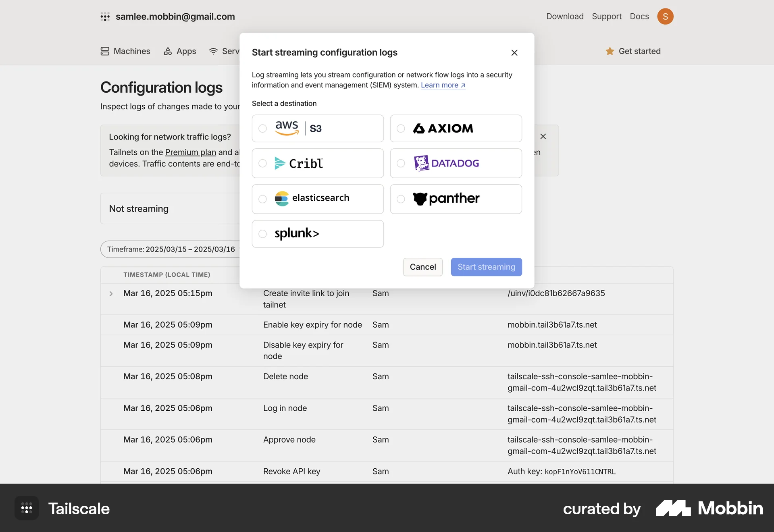
Task: Click the panther logo
Action: tap(446, 198)
